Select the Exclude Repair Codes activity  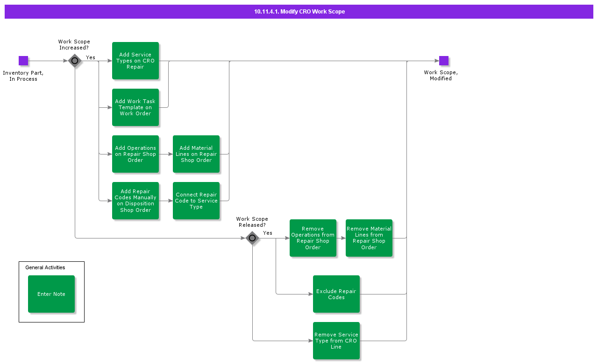tap(336, 294)
